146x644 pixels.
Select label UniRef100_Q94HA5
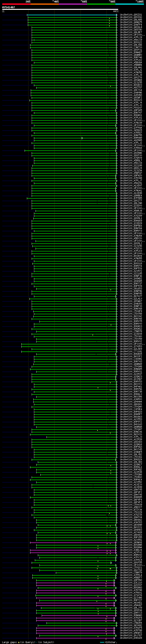click(131, 281)
